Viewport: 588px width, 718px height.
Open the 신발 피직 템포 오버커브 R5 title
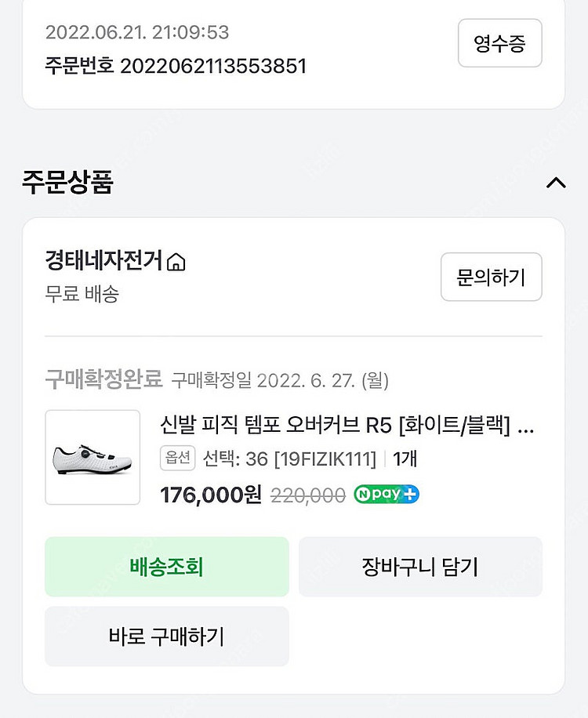pyautogui.click(x=347, y=426)
